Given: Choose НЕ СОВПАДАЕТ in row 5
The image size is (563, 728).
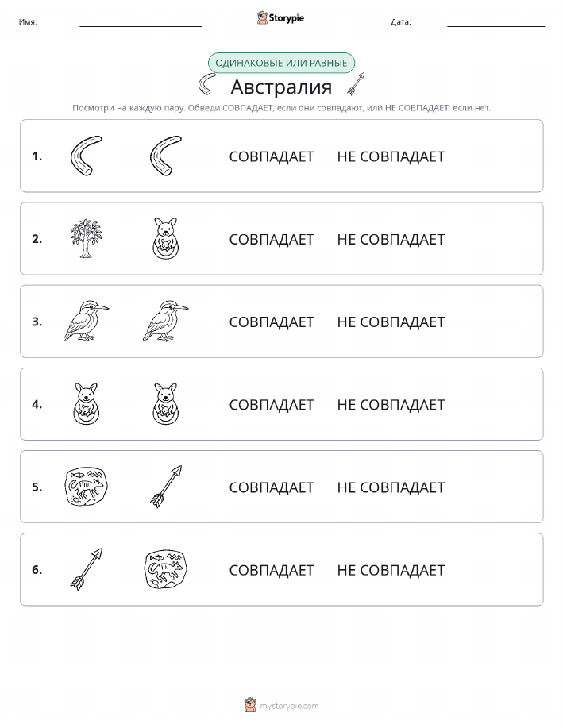Looking at the screenshot, I should click(x=391, y=487).
